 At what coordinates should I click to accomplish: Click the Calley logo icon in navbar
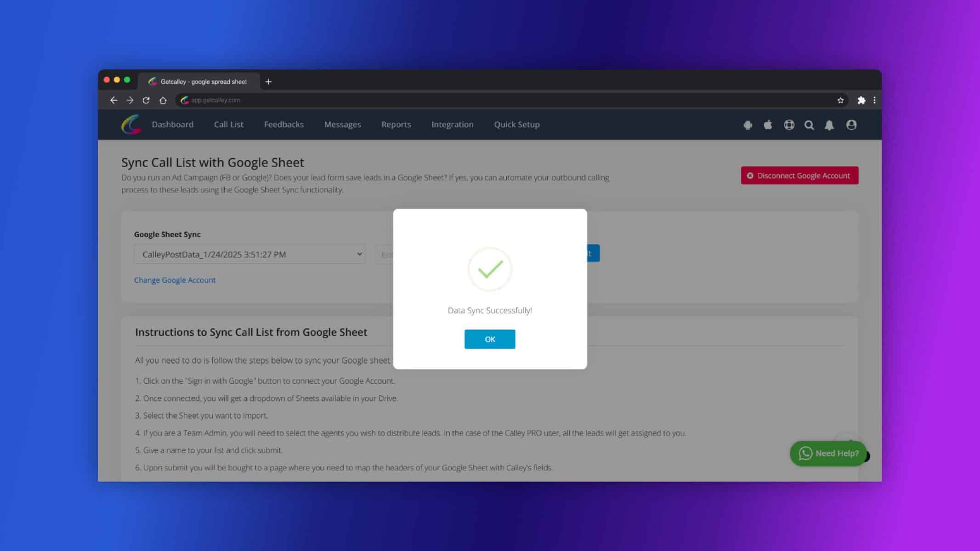point(132,124)
